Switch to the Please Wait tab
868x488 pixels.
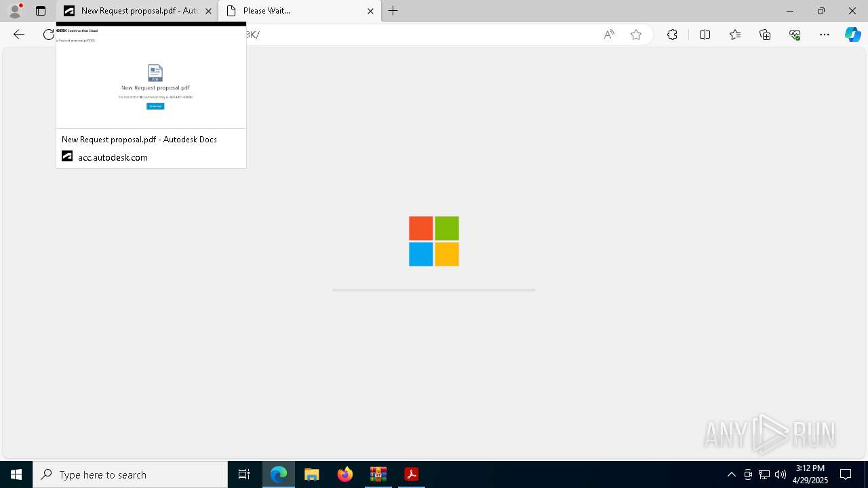point(300,11)
